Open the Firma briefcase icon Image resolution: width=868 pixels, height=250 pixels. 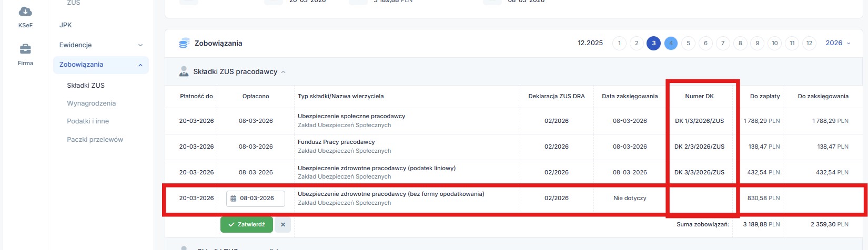(x=25, y=50)
